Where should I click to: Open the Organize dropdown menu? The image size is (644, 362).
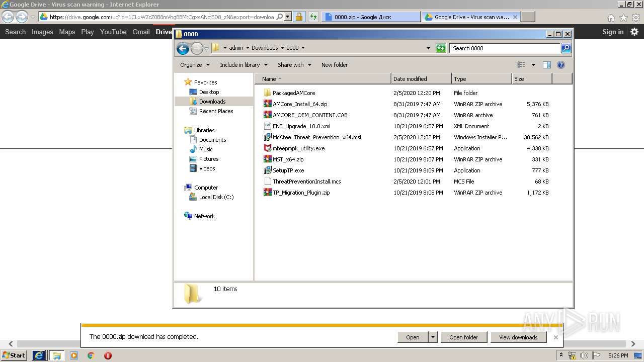point(195,65)
